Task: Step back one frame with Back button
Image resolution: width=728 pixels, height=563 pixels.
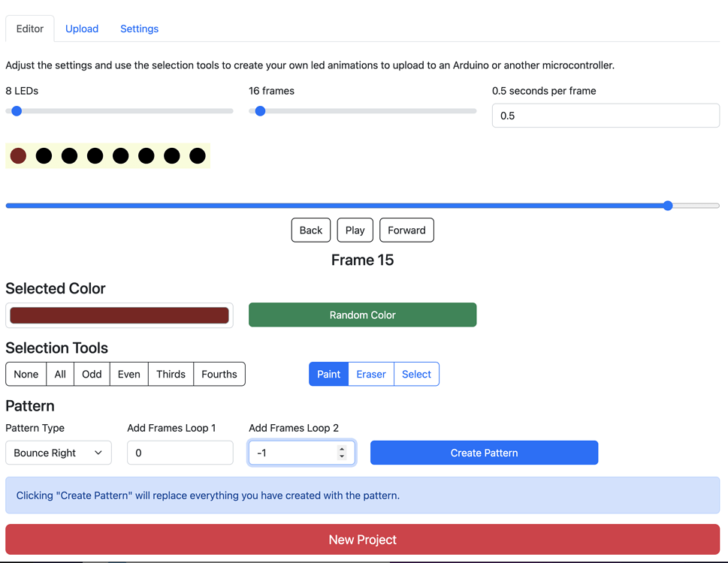Action: click(310, 230)
